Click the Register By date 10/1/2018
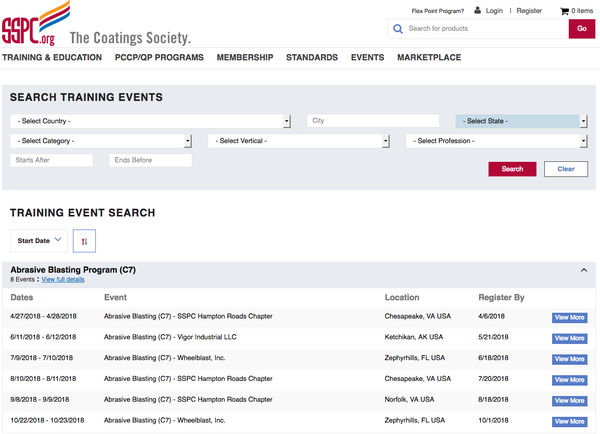 [493, 420]
